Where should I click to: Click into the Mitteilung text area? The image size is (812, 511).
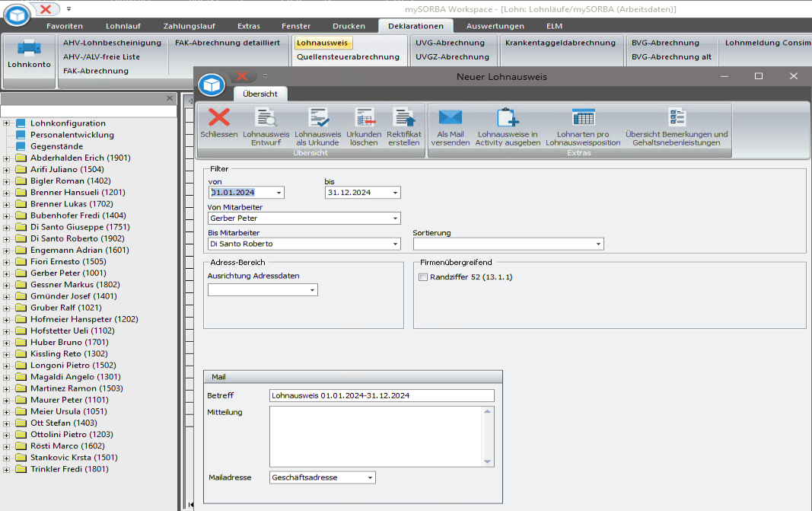coord(377,436)
